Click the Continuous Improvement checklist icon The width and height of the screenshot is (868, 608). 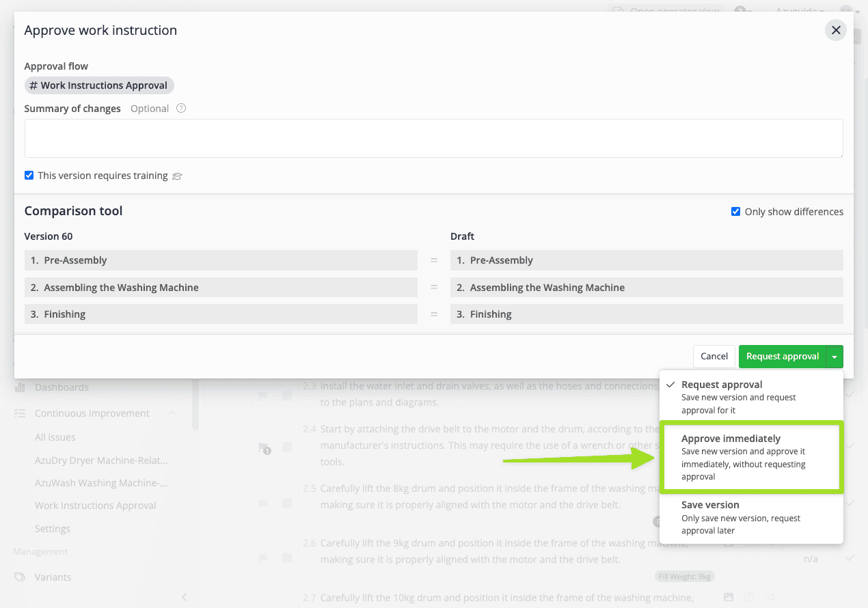(20, 413)
